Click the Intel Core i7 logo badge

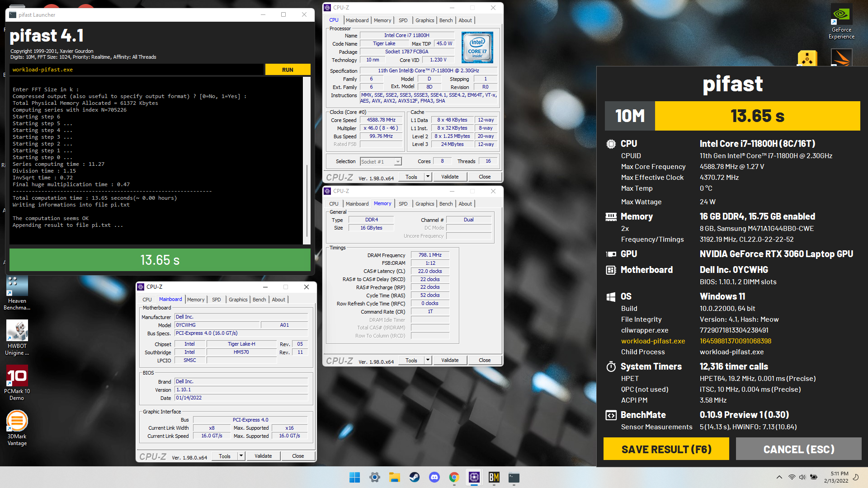[x=477, y=47]
